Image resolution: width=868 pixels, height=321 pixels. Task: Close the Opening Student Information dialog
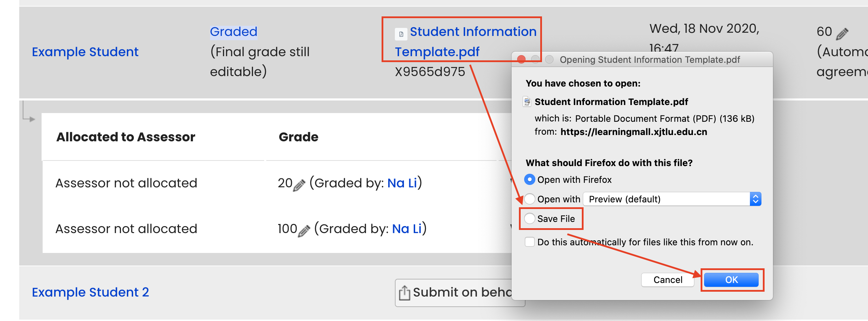[521, 59]
